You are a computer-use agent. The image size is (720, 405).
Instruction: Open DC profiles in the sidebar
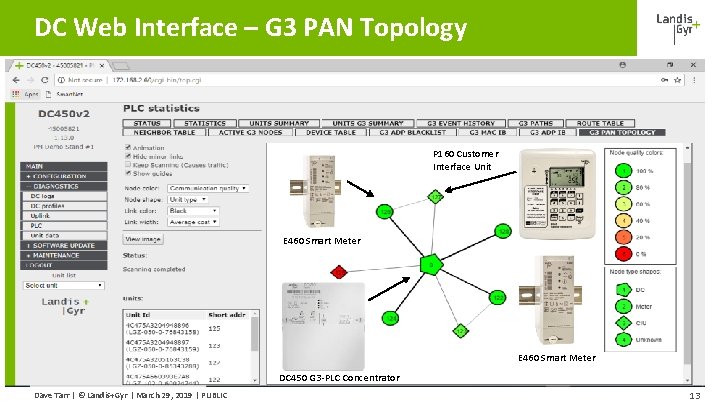pyautogui.click(x=65, y=206)
